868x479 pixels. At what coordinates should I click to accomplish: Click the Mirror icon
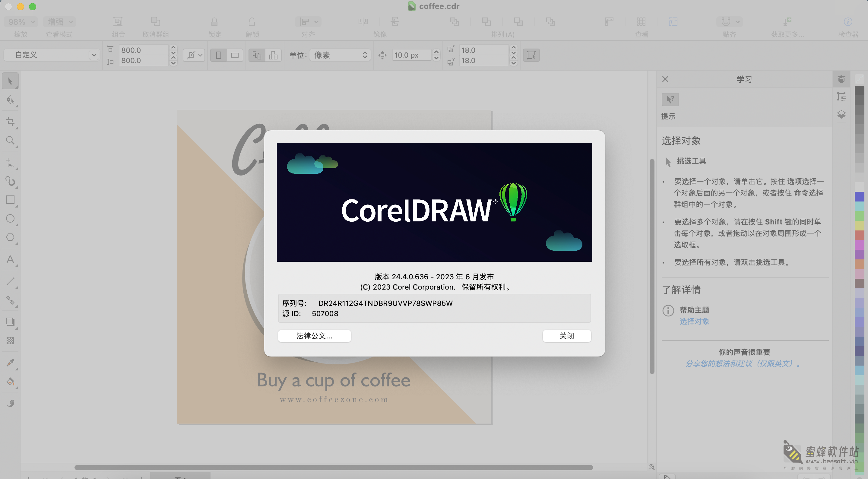click(363, 22)
